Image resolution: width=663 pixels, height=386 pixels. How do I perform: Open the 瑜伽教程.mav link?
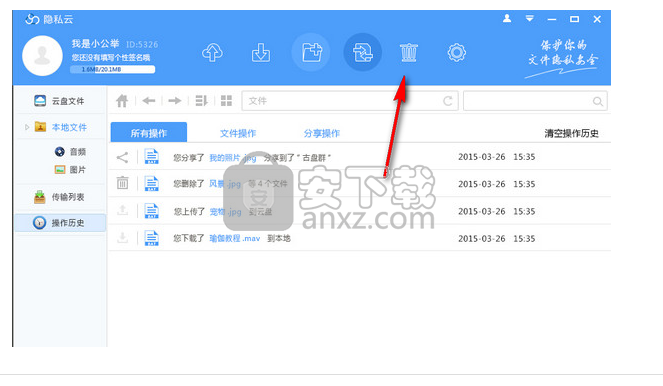pyautogui.click(x=235, y=238)
